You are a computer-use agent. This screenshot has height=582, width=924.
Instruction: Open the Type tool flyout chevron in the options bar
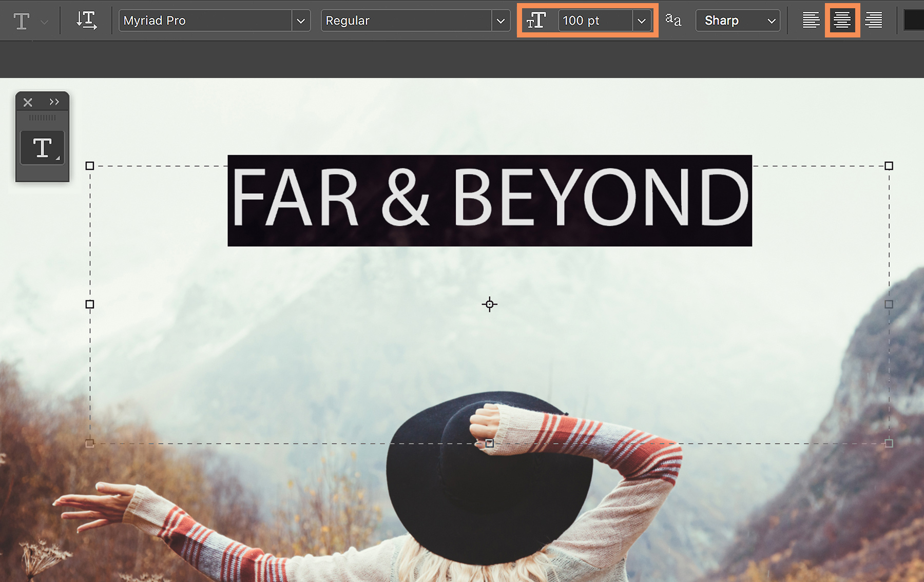click(x=44, y=22)
